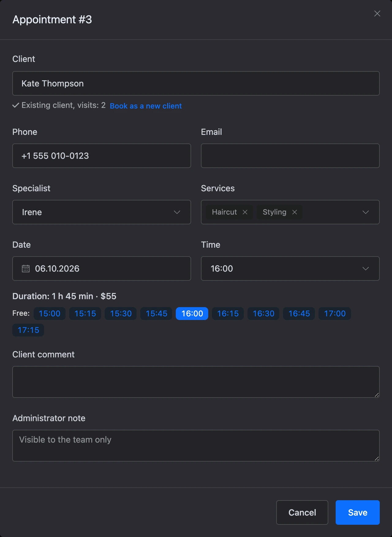Pick the 16:30 free time slot
Viewport: 392px width, 537px height.
pyautogui.click(x=263, y=314)
